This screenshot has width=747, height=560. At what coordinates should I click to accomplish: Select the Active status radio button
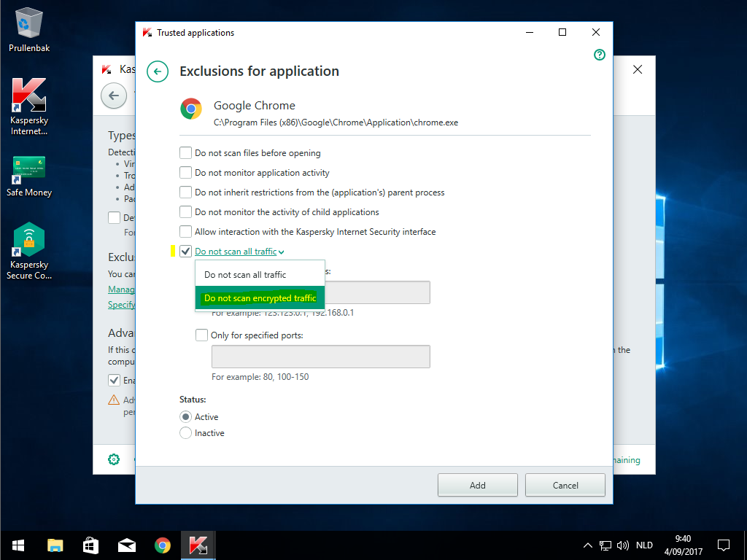coord(186,416)
